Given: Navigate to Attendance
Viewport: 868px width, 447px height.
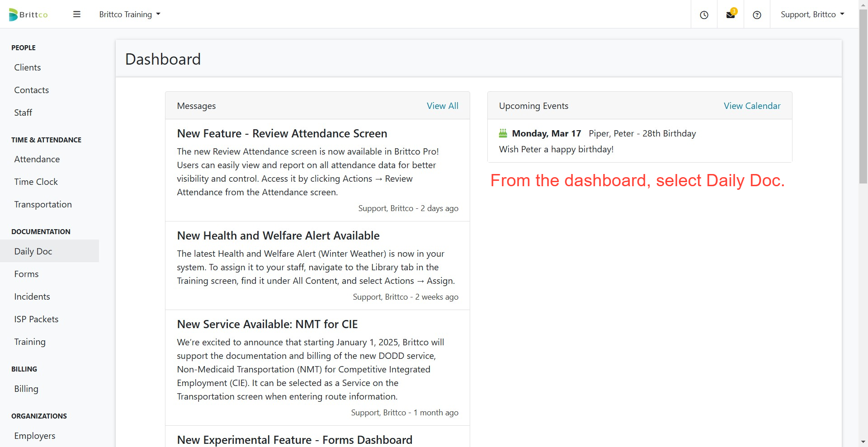Looking at the screenshot, I should coord(37,159).
